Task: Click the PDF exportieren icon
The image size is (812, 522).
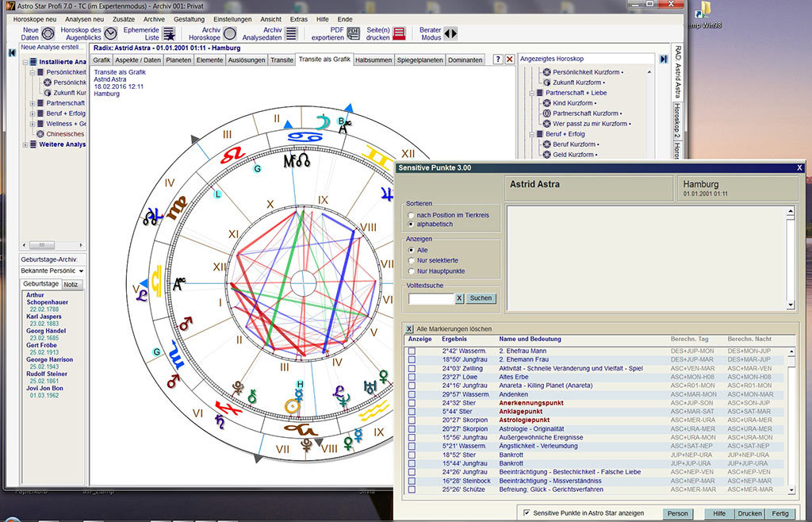Action: pos(353,33)
